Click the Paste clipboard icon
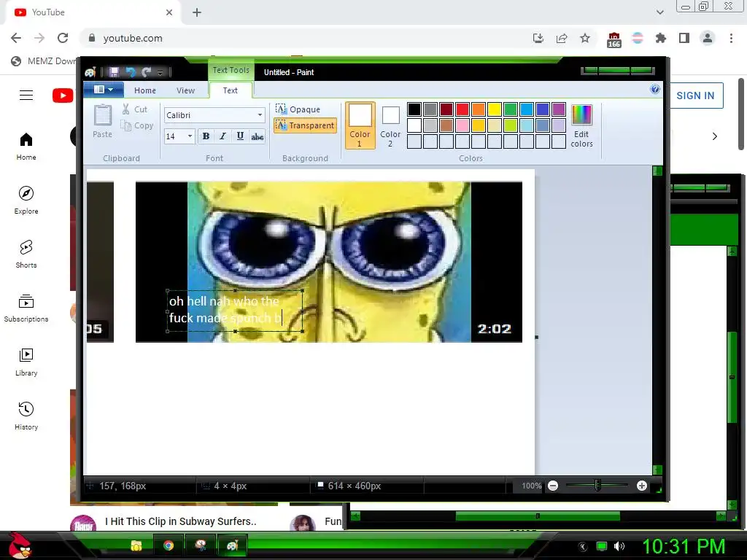747x560 pixels. point(102,122)
